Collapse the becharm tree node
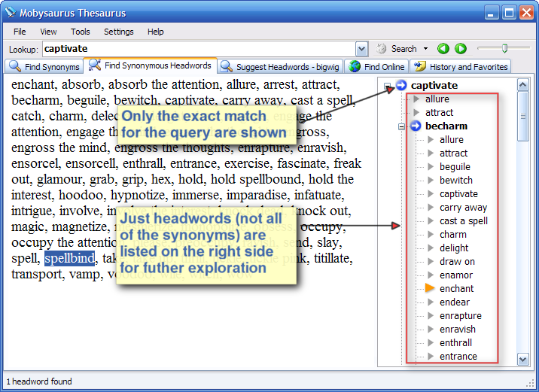Viewport: 539px width, 392px height. point(401,126)
